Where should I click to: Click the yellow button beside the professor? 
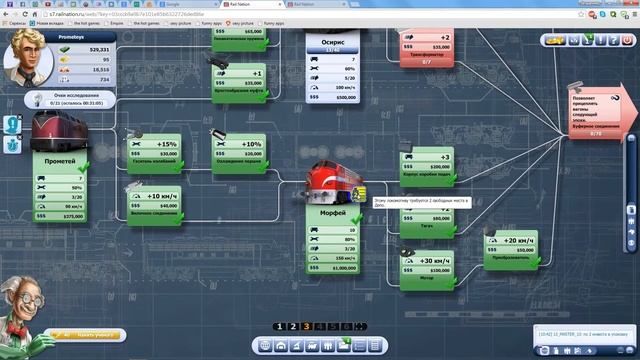click(x=86, y=335)
